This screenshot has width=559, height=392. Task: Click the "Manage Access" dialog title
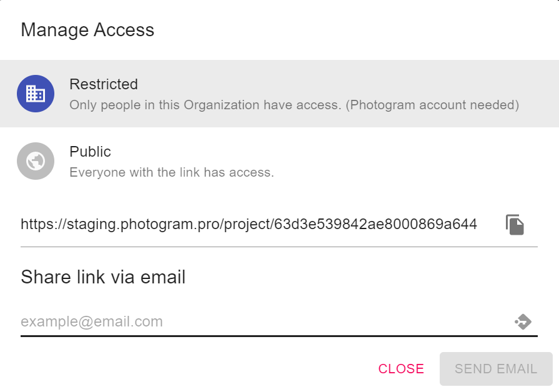coord(87,30)
